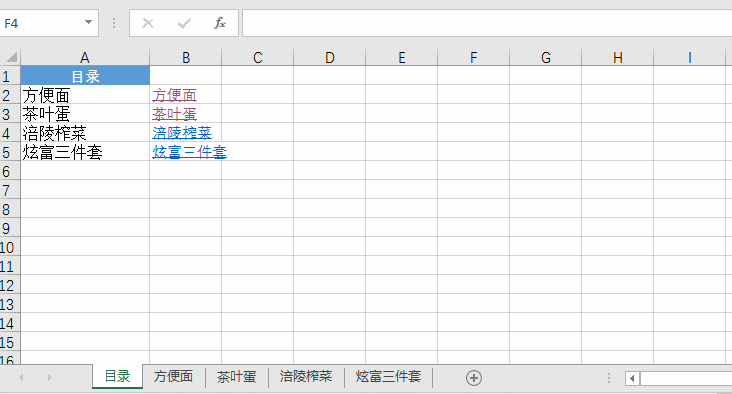Viewport: 732px width, 394px height.
Task: Select column D header
Action: click(x=330, y=57)
